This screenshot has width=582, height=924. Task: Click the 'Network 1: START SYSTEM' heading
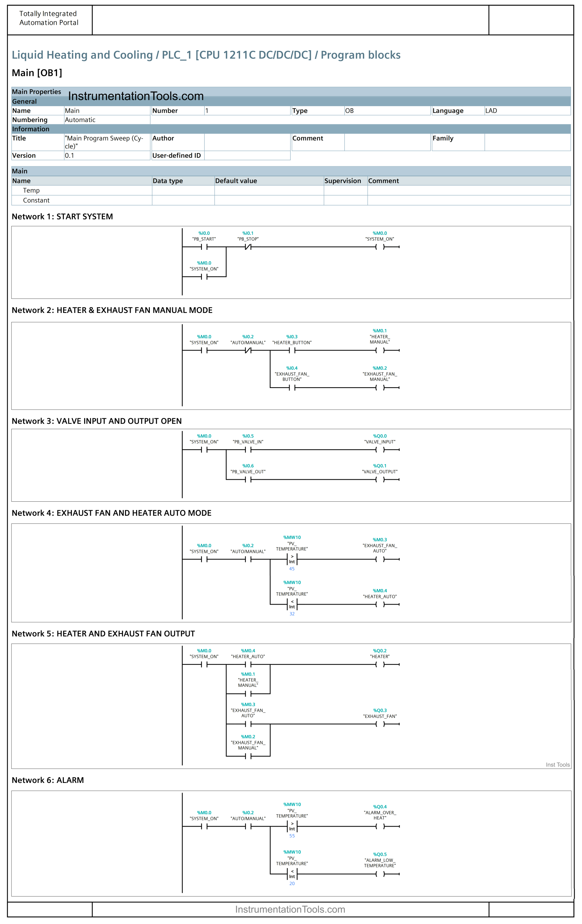(x=62, y=217)
